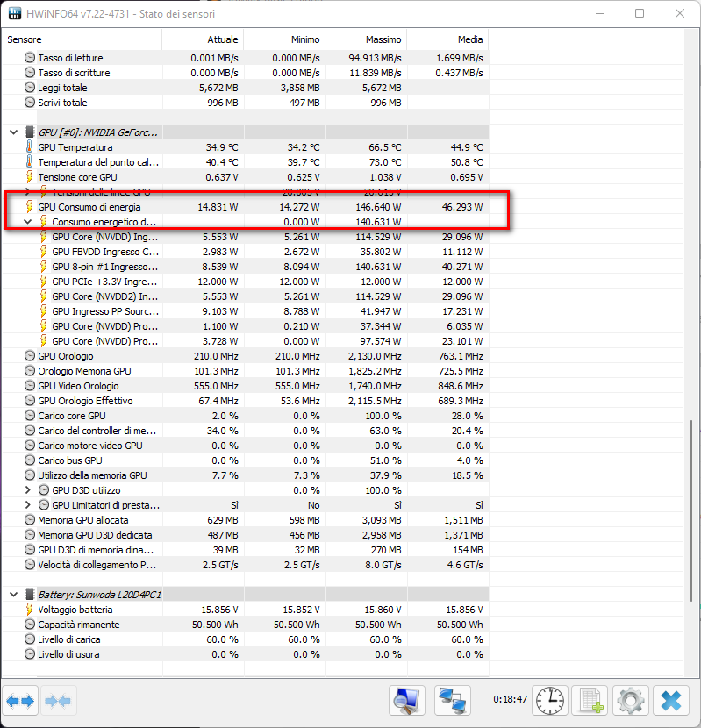Select Carico del controller di memoria row
The height and width of the screenshot is (728, 701).
(x=246, y=431)
